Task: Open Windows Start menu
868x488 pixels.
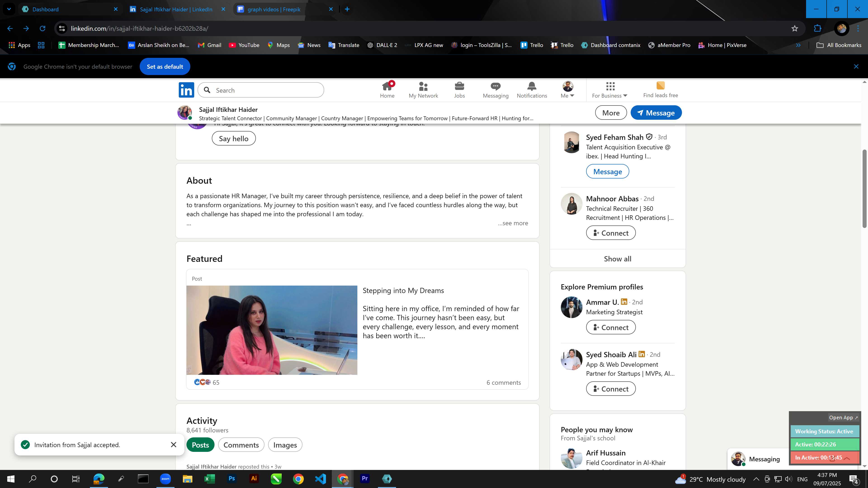Action: coord(10,479)
